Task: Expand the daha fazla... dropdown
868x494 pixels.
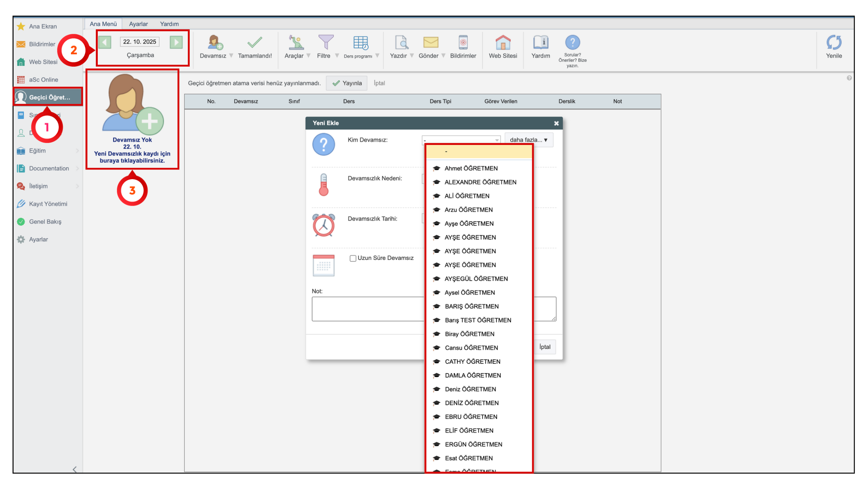Action: (529, 140)
